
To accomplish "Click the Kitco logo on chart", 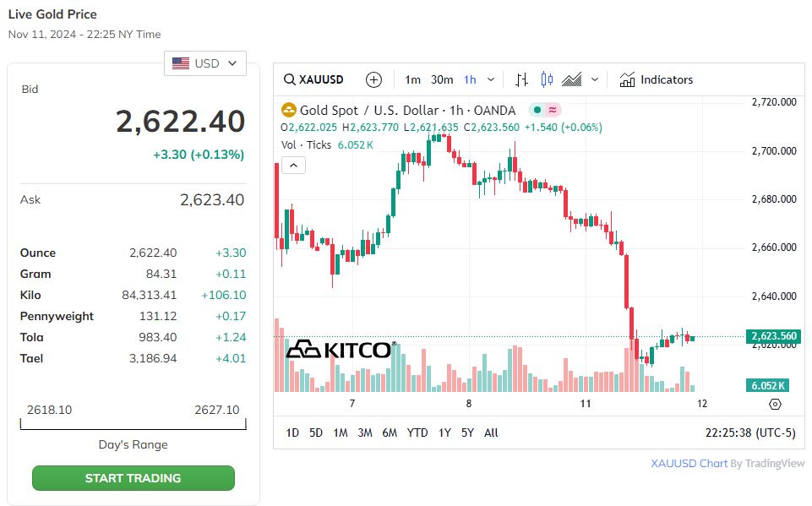I will [x=340, y=349].
